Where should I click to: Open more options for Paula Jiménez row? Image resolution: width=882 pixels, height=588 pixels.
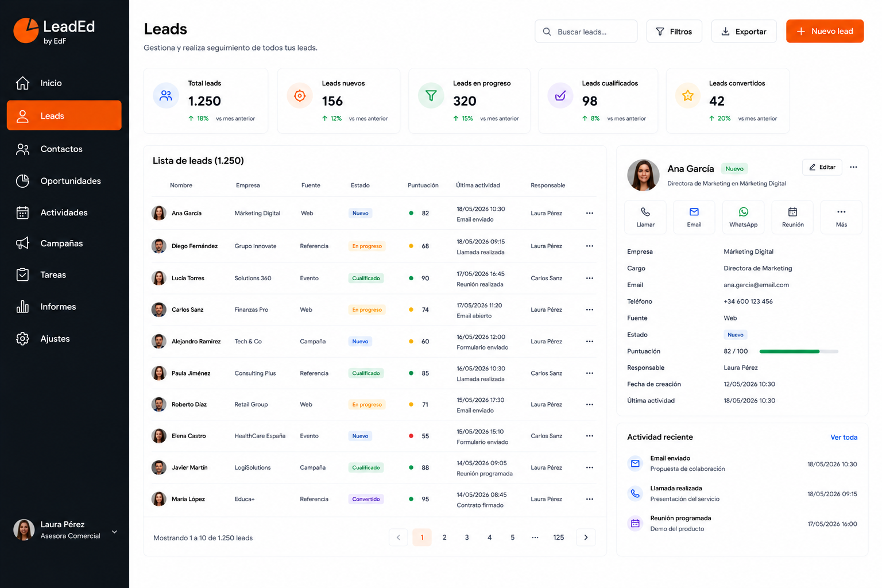pos(590,373)
